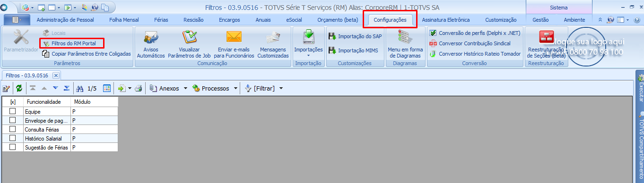Open Enviar e-mails para Funcionários
The width and height of the screenshot is (644, 183).
point(234,44)
